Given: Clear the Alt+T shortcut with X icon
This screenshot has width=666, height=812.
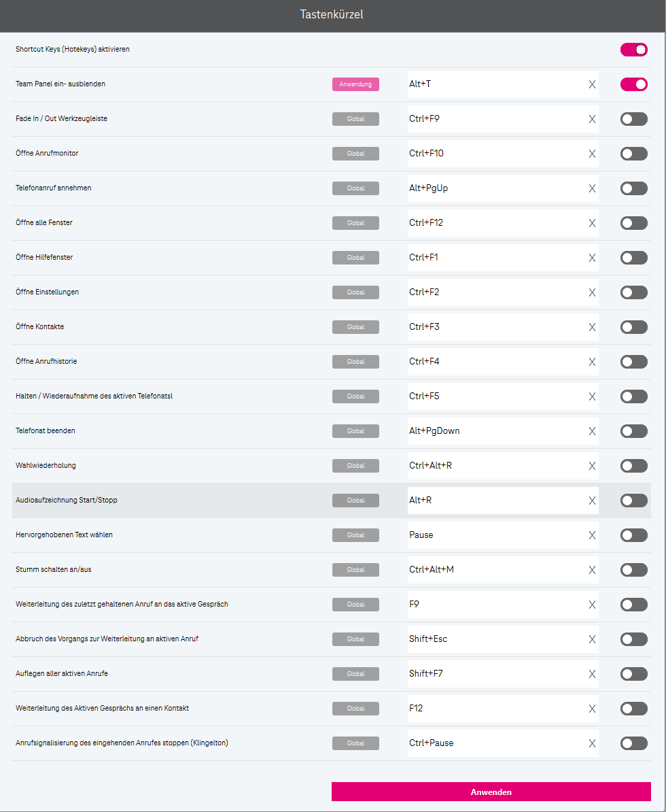Looking at the screenshot, I should tap(592, 84).
